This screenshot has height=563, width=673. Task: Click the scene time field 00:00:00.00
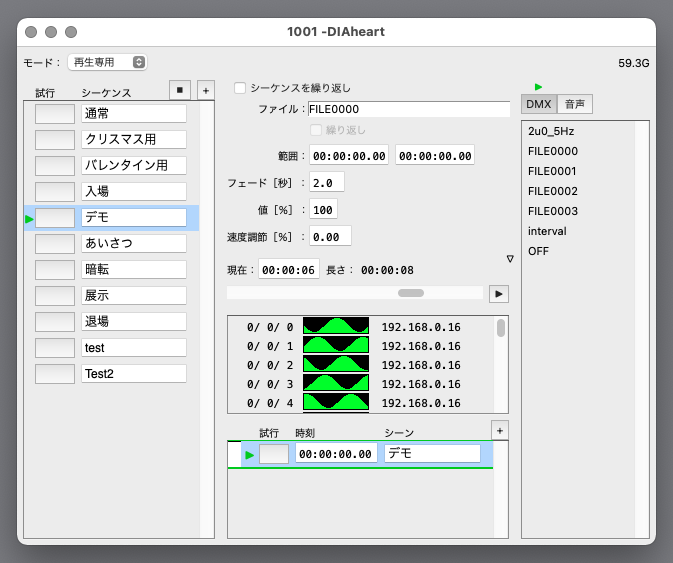[336, 454]
